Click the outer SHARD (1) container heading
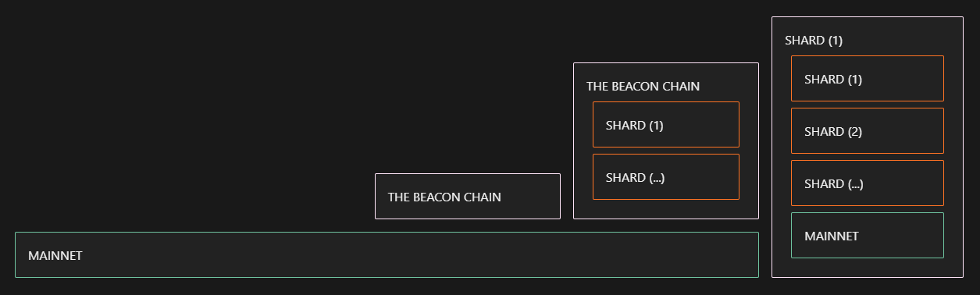Screen dimensions: 980x295 pos(814,40)
